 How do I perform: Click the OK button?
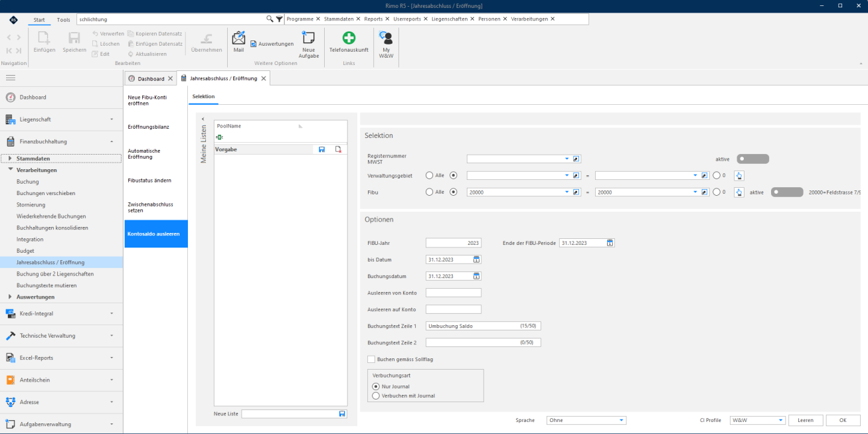(x=843, y=420)
